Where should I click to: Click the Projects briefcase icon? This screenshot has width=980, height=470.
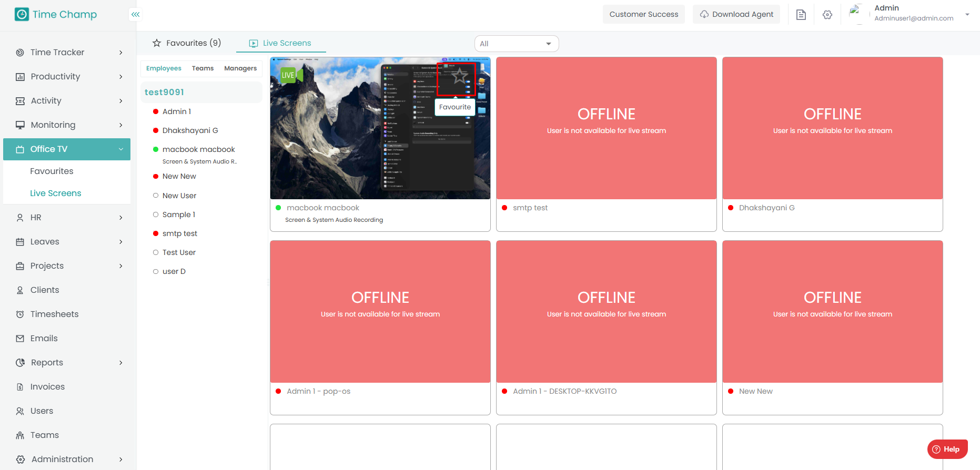tap(20, 266)
